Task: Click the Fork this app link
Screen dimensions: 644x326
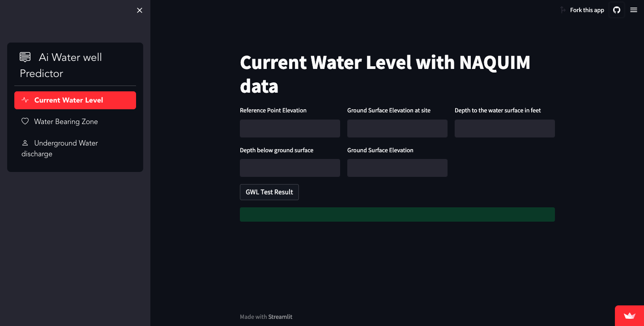Action: pyautogui.click(x=587, y=10)
